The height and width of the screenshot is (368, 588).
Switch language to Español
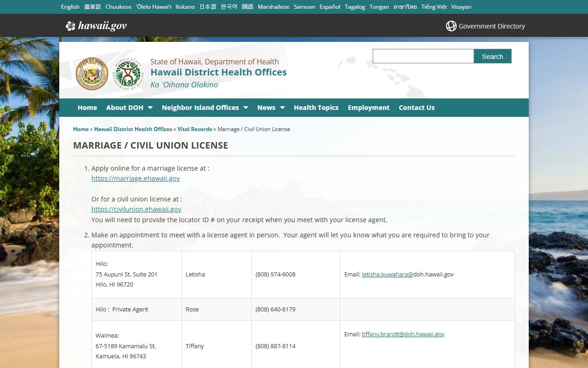click(330, 7)
